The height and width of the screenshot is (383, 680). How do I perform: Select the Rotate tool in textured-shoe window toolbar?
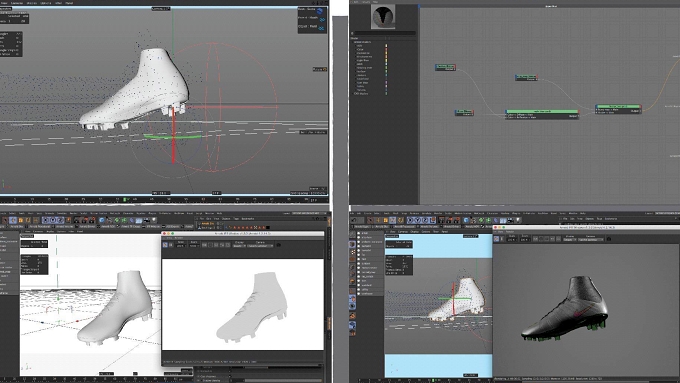(392, 220)
